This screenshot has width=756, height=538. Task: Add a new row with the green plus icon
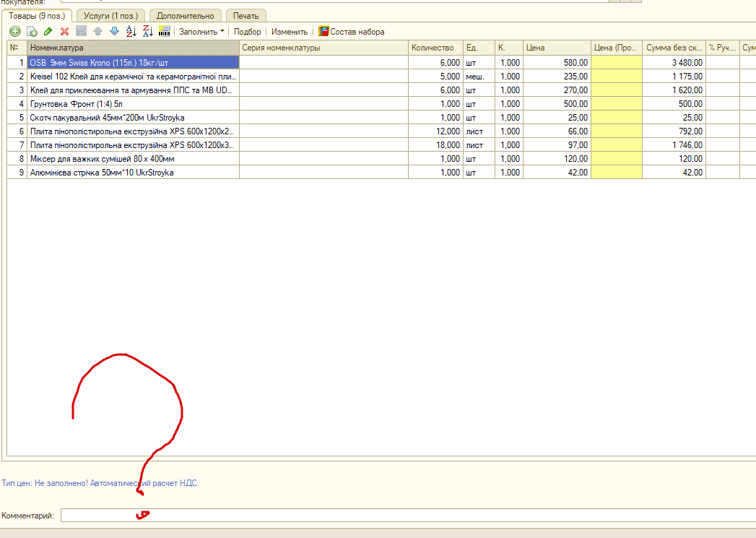click(15, 32)
